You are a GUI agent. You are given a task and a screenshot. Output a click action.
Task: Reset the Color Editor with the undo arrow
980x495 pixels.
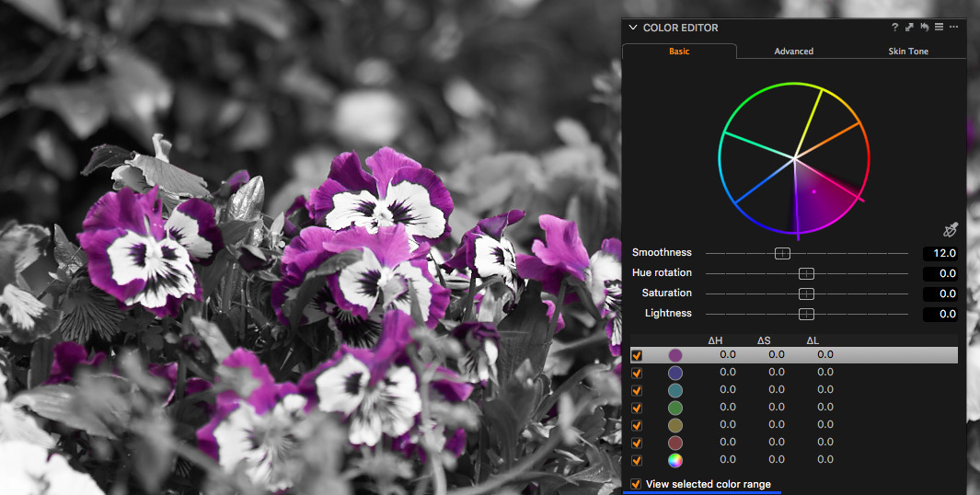[925, 27]
